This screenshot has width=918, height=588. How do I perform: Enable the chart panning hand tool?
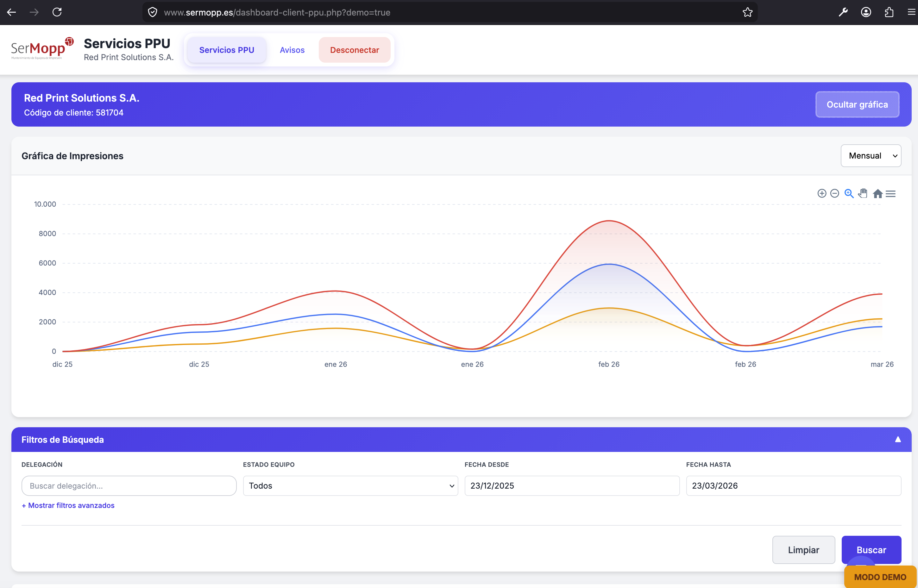(863, 194)
